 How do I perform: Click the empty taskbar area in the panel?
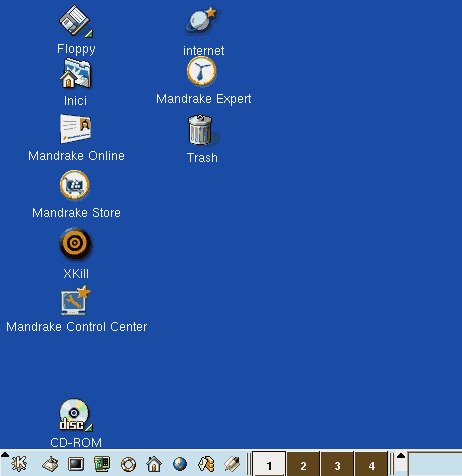point(435,464)
